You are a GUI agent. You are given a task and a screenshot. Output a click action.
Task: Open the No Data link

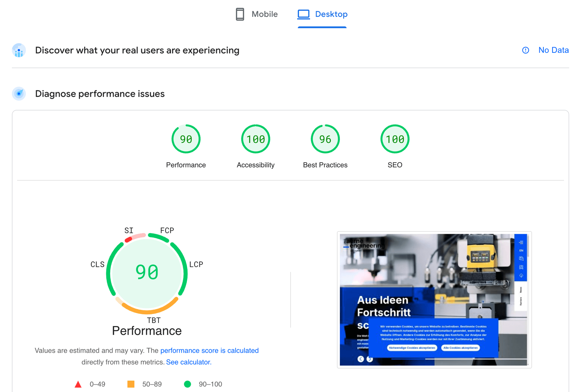(x=553, y=50)
